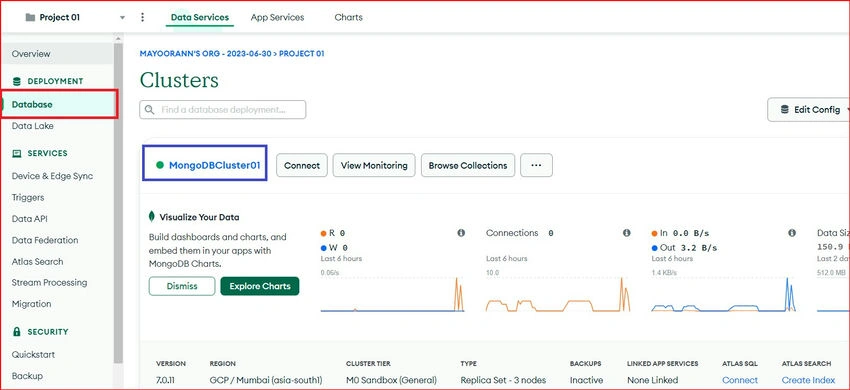Open Backup under Security

pyautogui.click(x=27, y=376)
